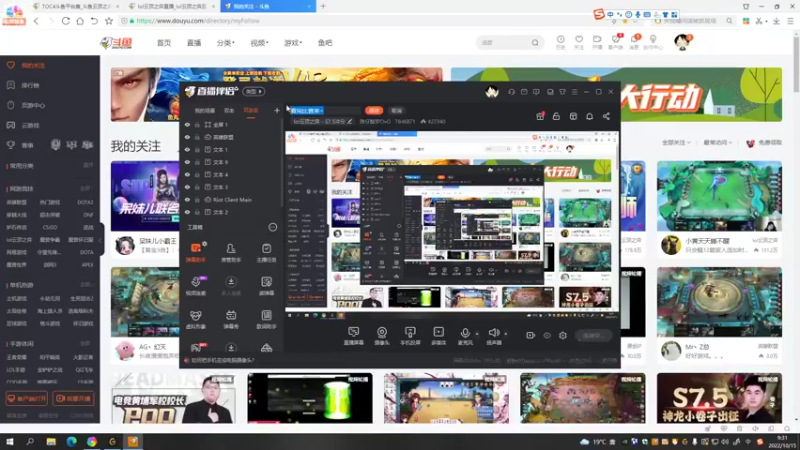Image resolution: width=800 pixels, height=450 pixels.
Task: Click 客户端打开 button in sidebar
Action: pyautogui.click(x=27, y=398)
